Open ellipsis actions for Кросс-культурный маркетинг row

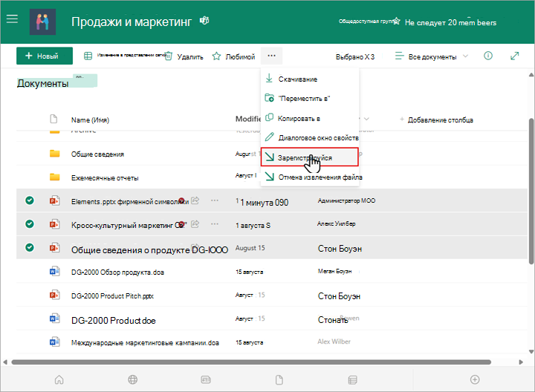[215, 224]
